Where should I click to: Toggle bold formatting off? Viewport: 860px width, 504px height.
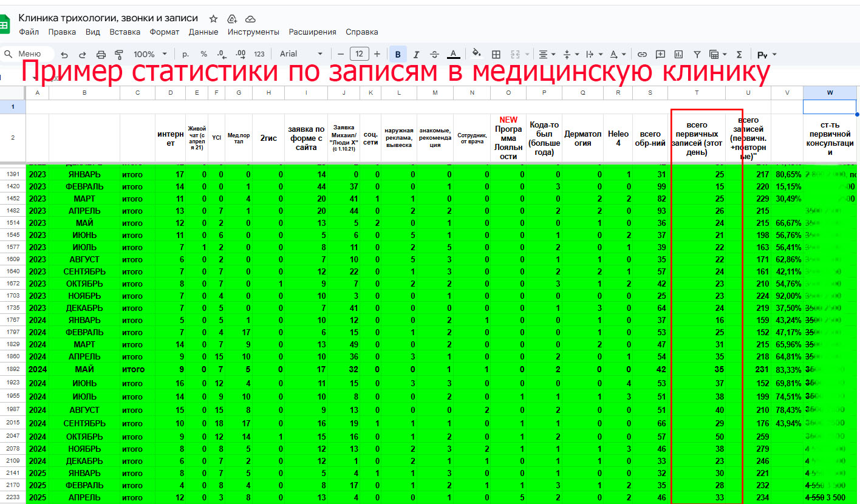coord(398,53)
